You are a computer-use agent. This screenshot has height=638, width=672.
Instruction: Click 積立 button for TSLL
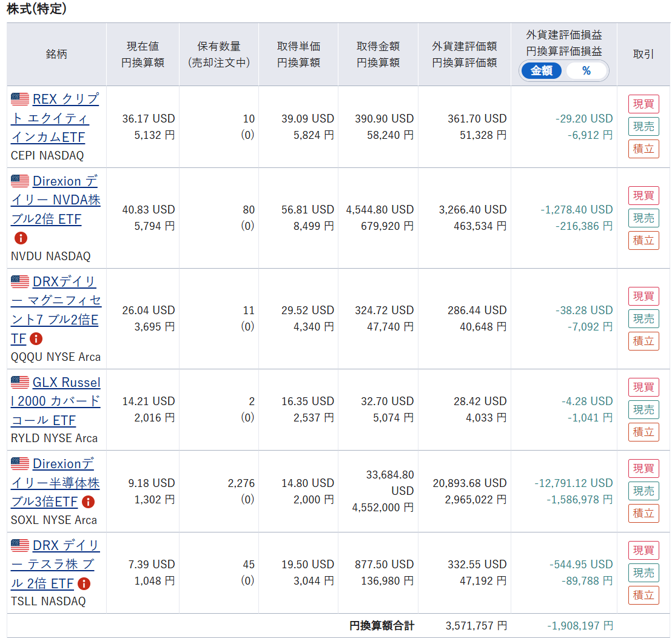point(643,595)
